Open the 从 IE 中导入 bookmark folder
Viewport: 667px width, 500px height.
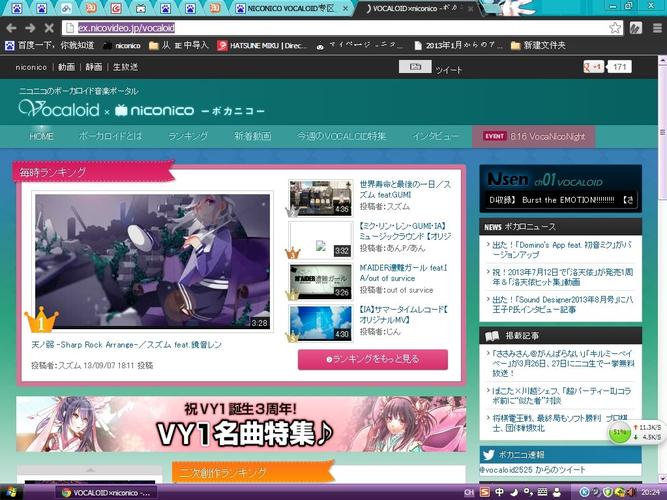click(179, 45)
